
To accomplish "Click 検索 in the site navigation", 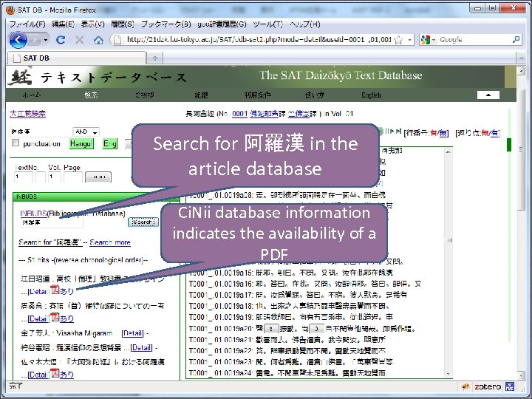I will tap(92, 95).
